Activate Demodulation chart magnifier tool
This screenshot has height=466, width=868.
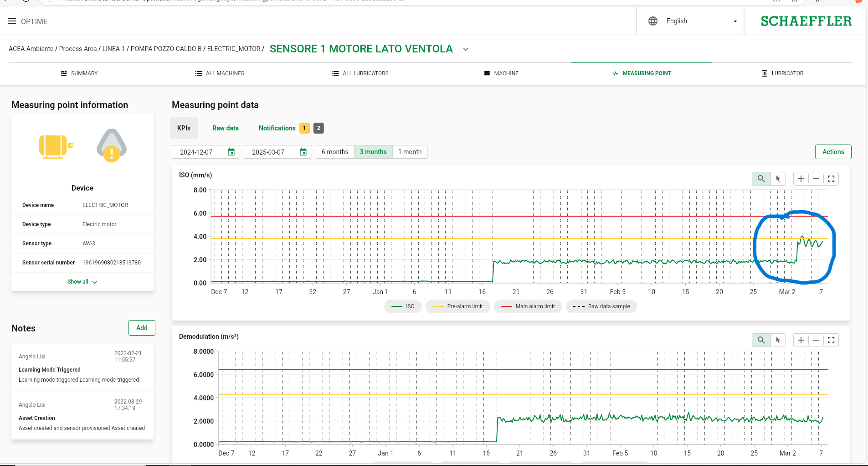(761, 340)
